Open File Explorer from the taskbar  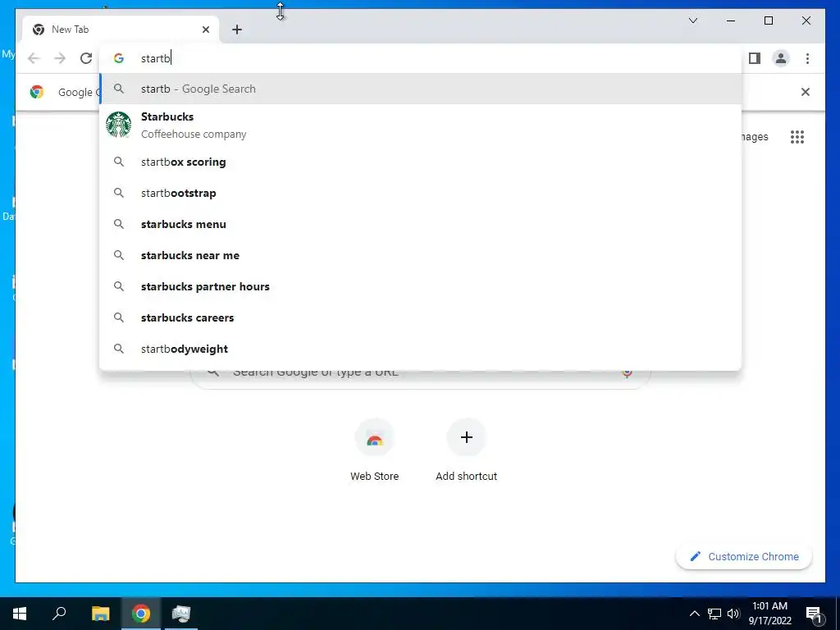point(100,614)
